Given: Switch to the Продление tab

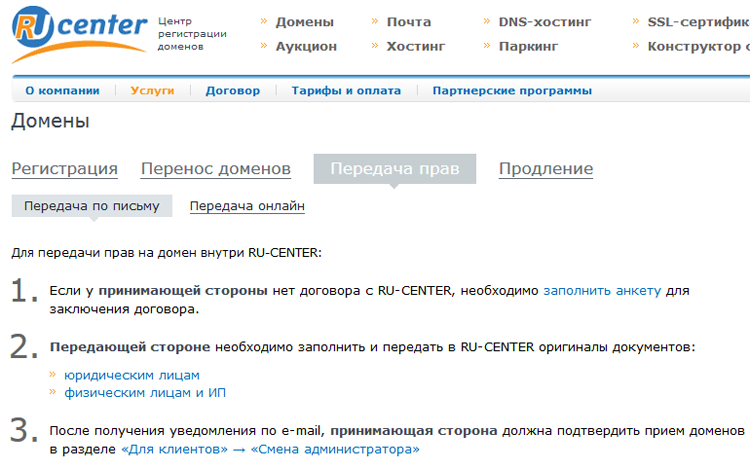Looking at the screenshot, I should 546,169.
